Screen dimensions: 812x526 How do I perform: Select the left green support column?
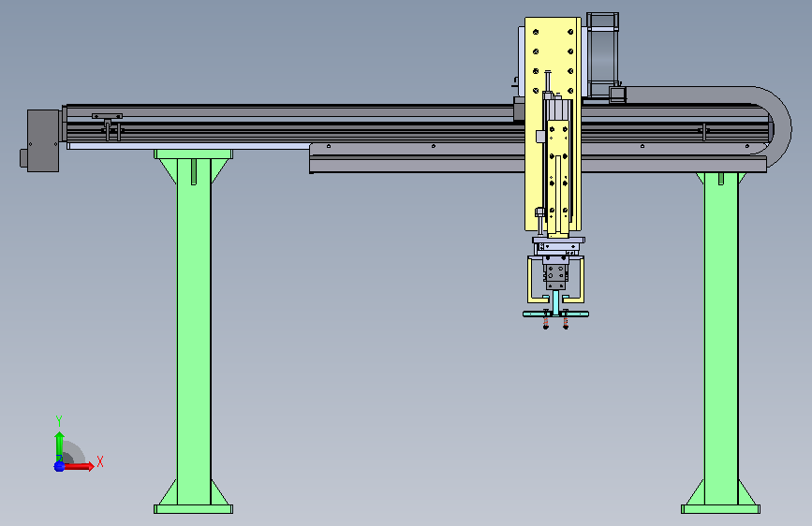(194, 331)
